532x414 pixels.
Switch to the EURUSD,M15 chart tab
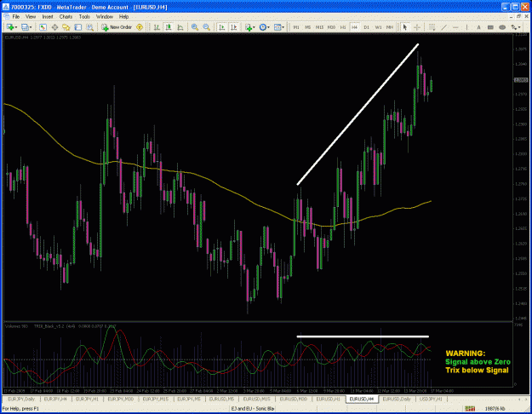coord(256,399)
